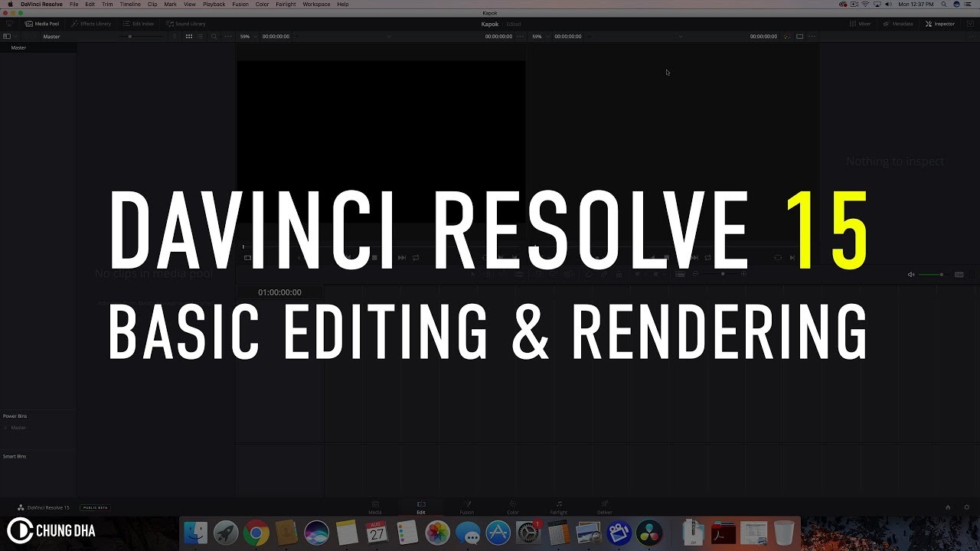Open the Trash in the Dock
Image resolution: width=980 pixels, height=551 pixels.
pos(784,533)
